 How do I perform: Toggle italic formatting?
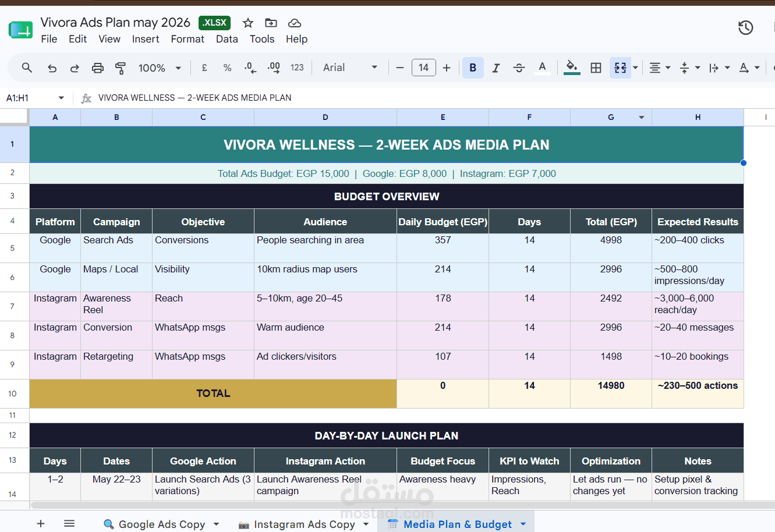496,68
